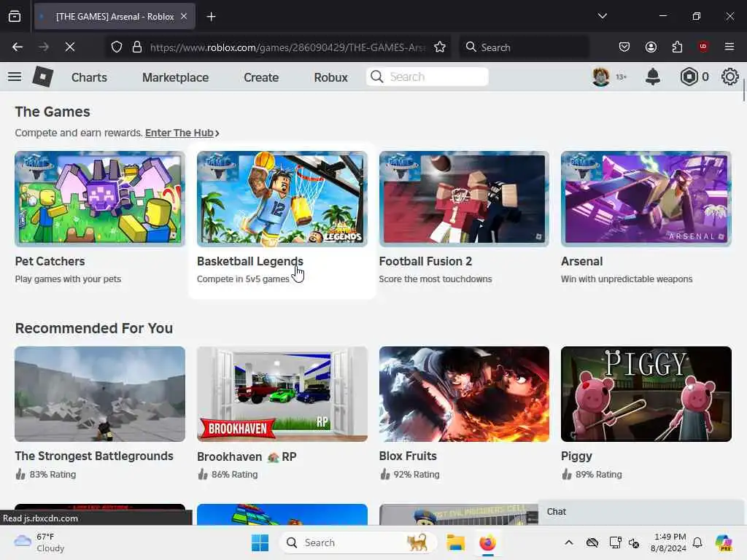Viewport: 747px width, 560px height.
Task: Open the Marketplace page
Action: pos(175,77)
